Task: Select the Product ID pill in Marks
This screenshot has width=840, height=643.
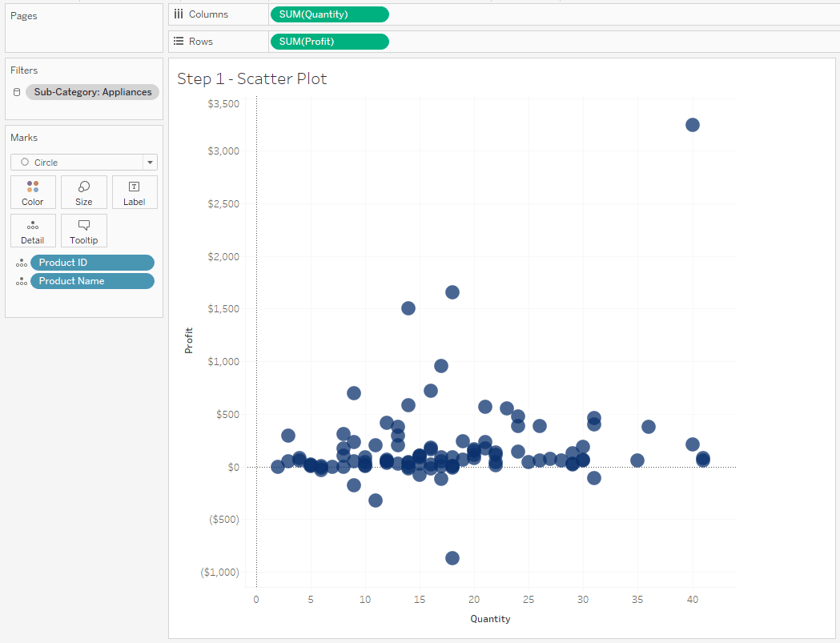Action: (93, 262)
